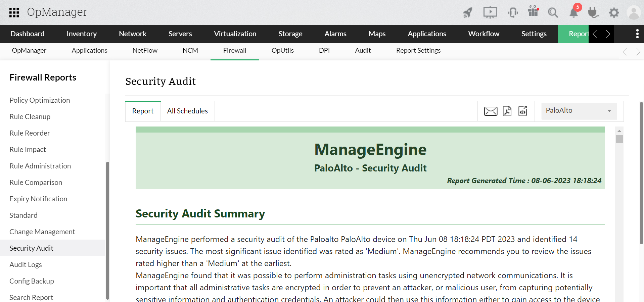Open the PaloAlto device dropdown

[579, 111]
